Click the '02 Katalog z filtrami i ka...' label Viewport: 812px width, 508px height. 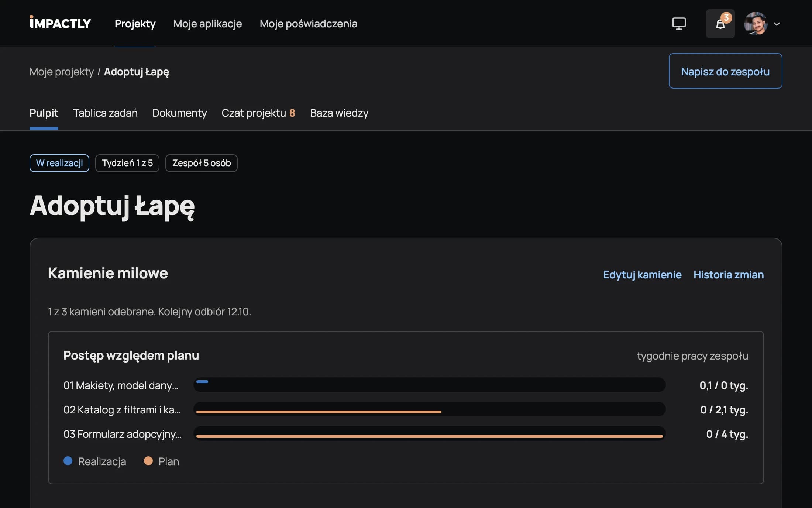[122, 410]
